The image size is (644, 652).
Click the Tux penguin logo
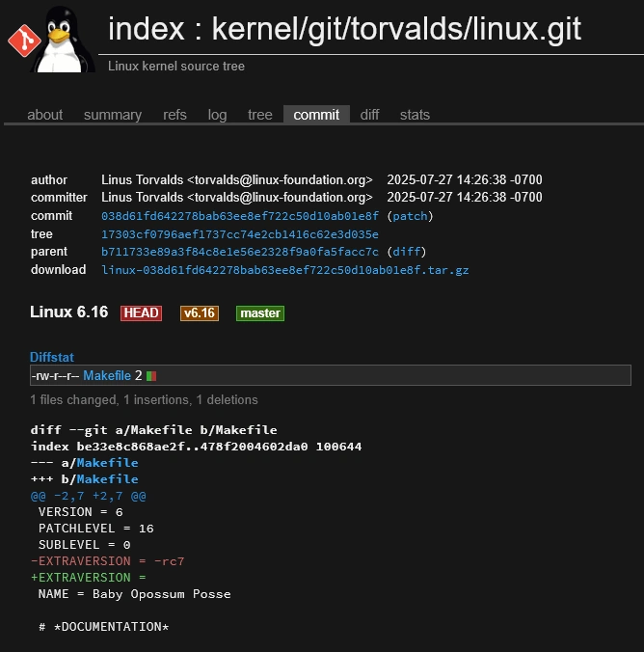(x=64, y=40)
